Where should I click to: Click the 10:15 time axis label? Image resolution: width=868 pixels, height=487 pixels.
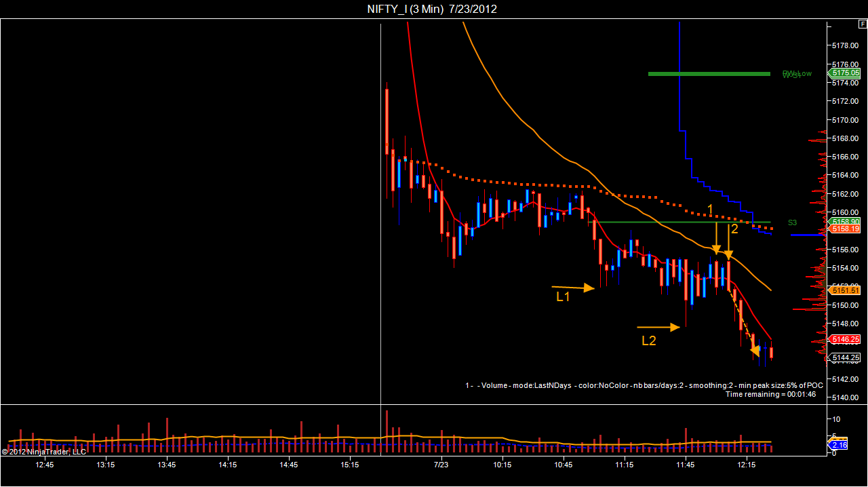pos(502,465)
